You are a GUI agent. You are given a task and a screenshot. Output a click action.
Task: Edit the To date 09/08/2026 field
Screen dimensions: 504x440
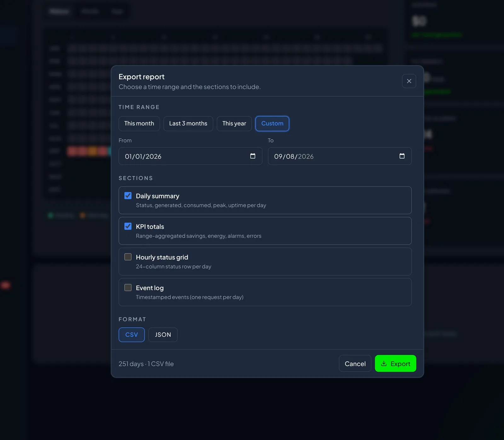pyautogui.click(x=340, y=156)
